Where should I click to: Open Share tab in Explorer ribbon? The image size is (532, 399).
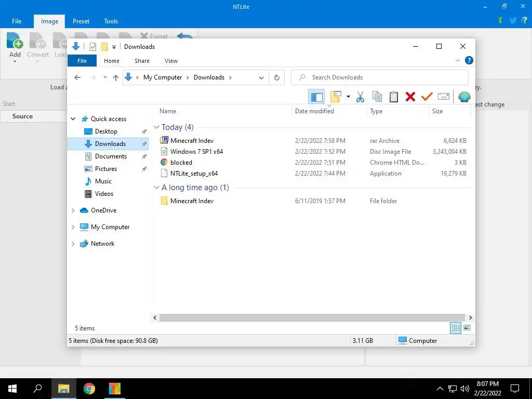(x=142, y=61)
